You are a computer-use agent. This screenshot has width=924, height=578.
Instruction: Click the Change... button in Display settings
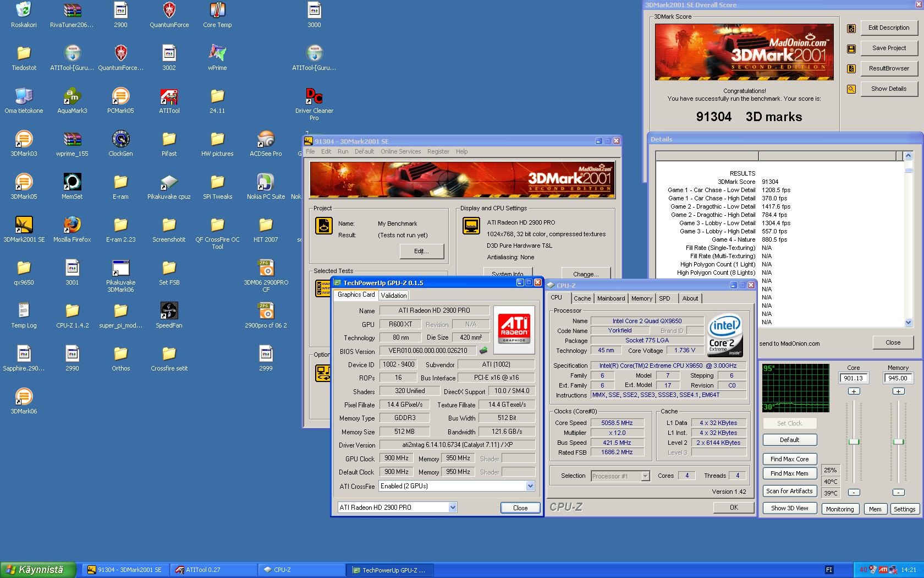[586, 274]
